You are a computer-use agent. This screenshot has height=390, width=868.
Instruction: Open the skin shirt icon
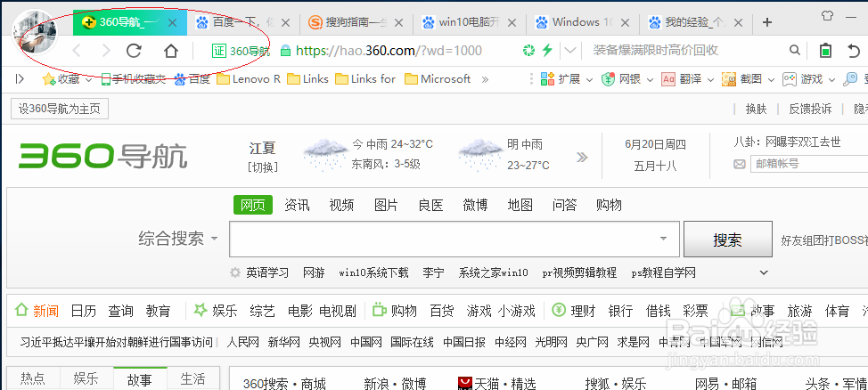(828, 16)
